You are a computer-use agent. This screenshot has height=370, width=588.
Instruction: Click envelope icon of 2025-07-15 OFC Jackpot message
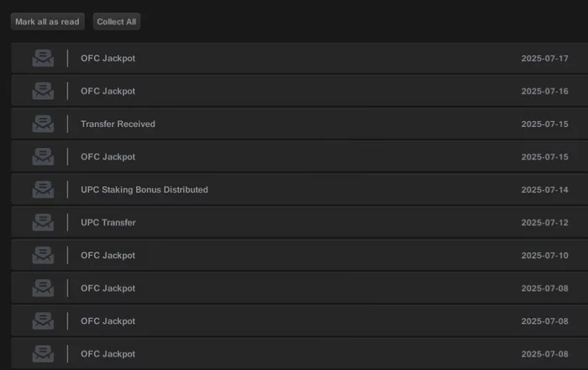43,156
